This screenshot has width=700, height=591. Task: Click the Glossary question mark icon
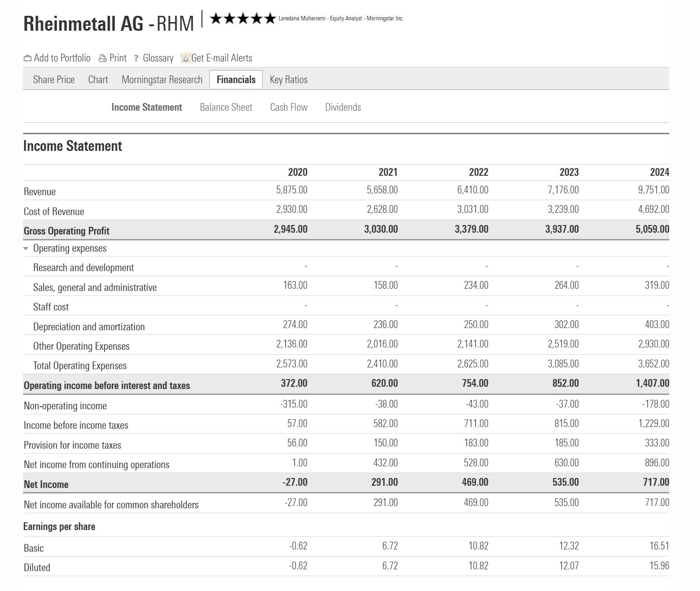136,58
